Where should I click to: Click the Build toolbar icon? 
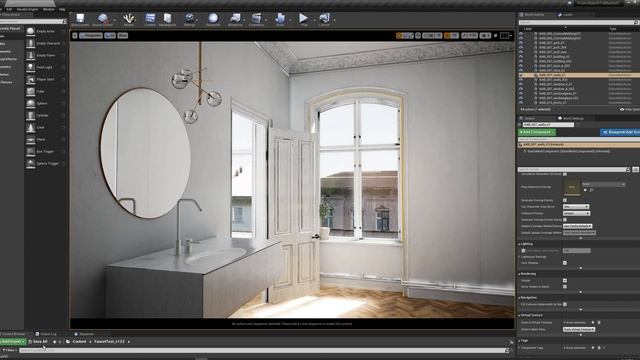pyautogui.click(x=280, y=19)
